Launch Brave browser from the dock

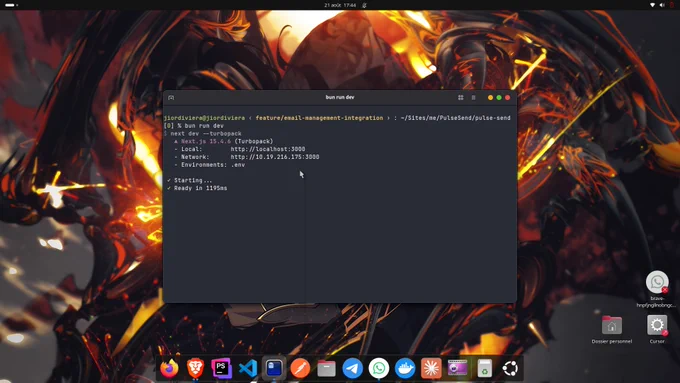[196, 368]
